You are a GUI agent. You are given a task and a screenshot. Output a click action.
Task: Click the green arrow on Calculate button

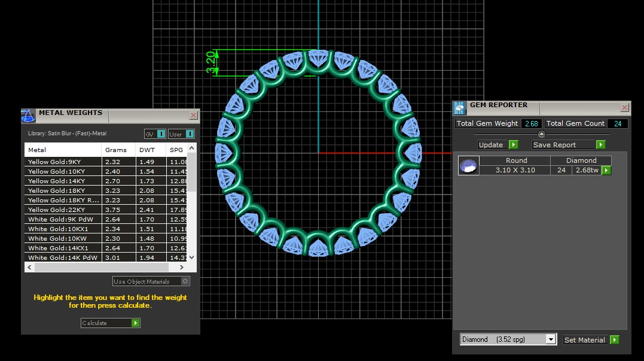click(135, 323)
